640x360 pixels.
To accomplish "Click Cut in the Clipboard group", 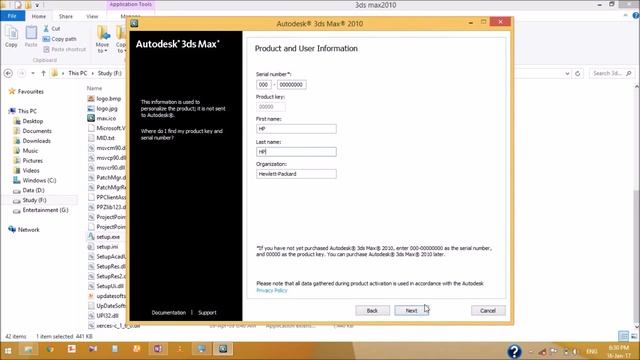I will [52, 29].
